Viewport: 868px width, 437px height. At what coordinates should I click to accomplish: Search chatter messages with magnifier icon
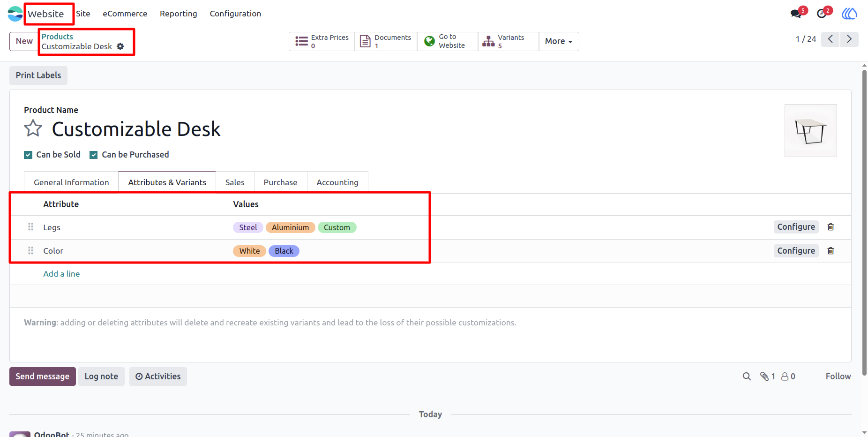point(747,377)
